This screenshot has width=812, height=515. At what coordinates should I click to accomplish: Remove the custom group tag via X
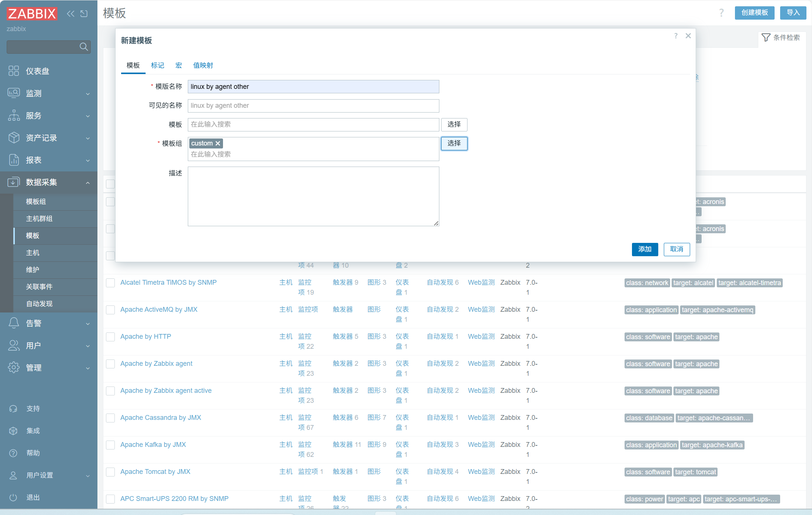click(218, 143)
